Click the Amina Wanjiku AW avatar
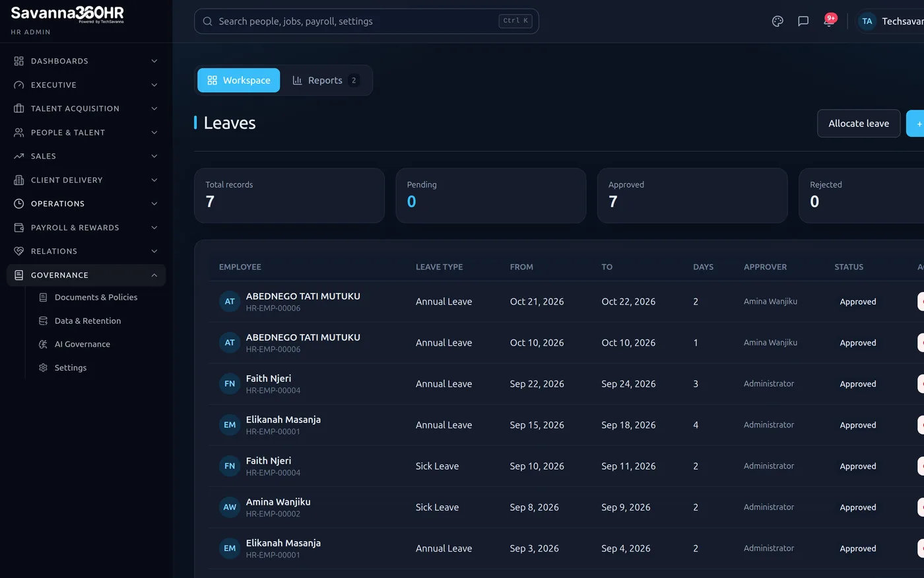 click(x=230, y=507)
